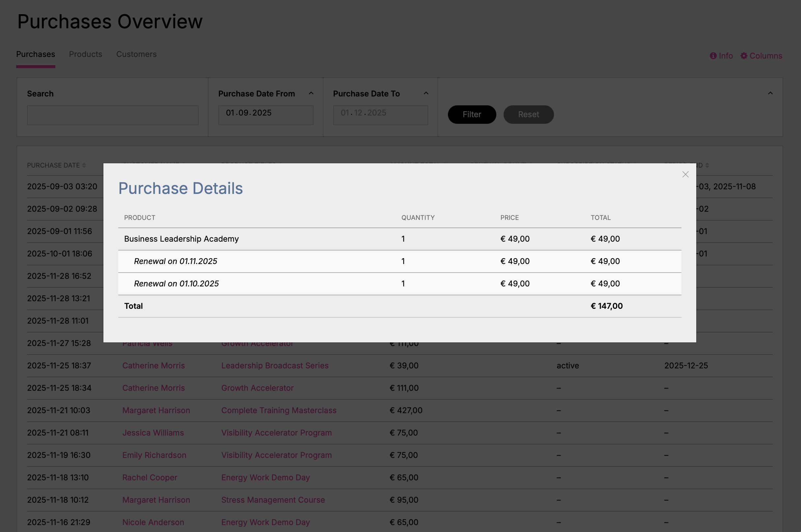Image resolution: width=801 pixels, height=532 pixels.
Task: Collapse the filter panel chevron
Action: click(770, 93)
